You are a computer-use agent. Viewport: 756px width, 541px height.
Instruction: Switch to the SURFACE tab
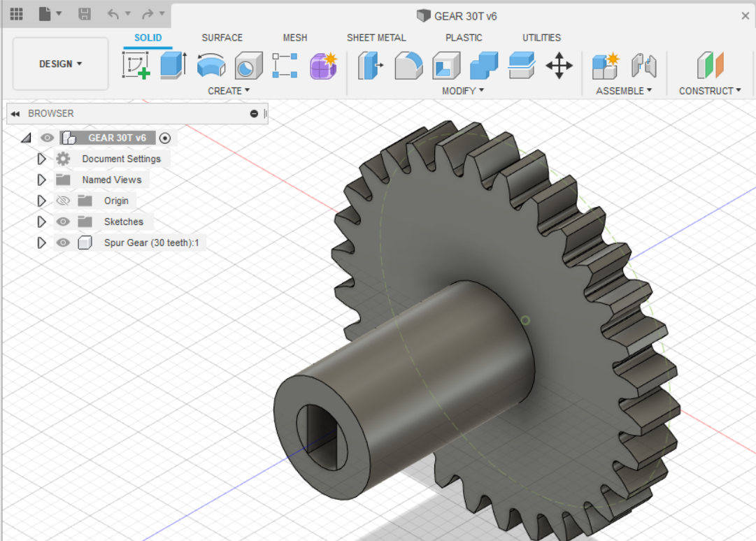222,38
